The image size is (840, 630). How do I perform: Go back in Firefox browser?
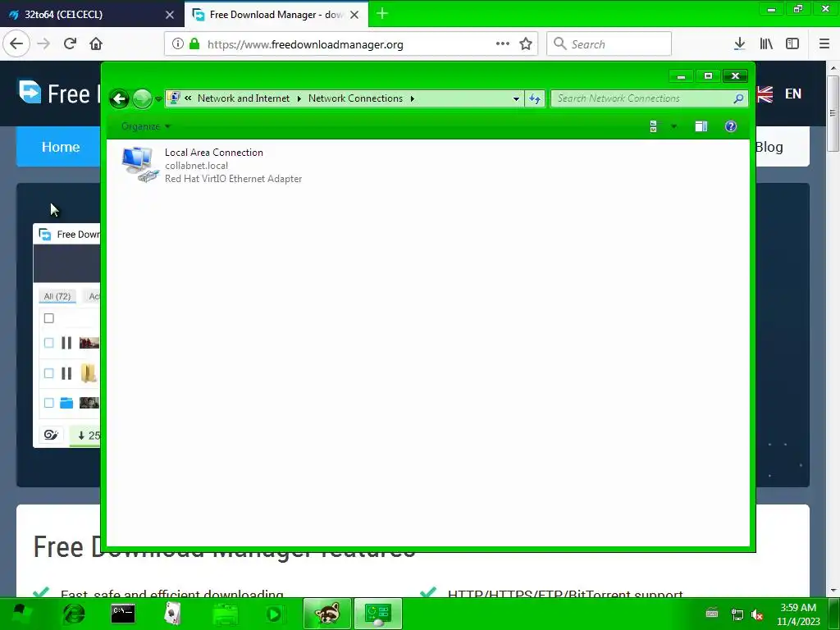click(16, 44)
